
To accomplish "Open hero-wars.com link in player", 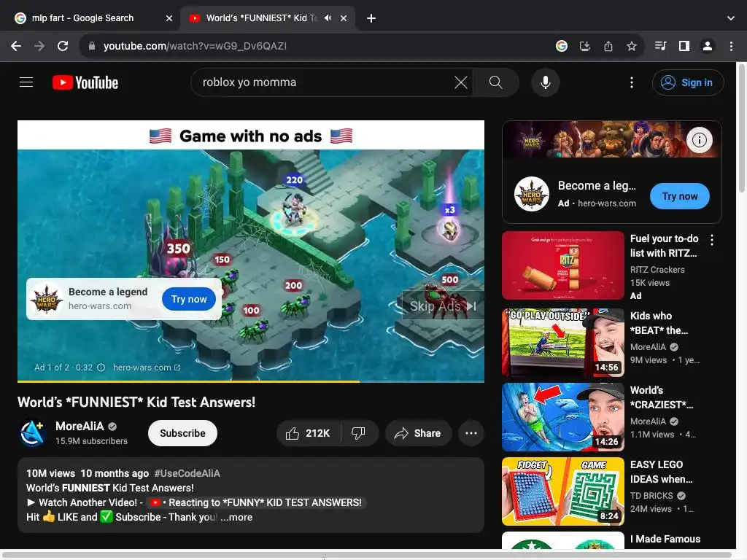I will click(x=147, y=367).
